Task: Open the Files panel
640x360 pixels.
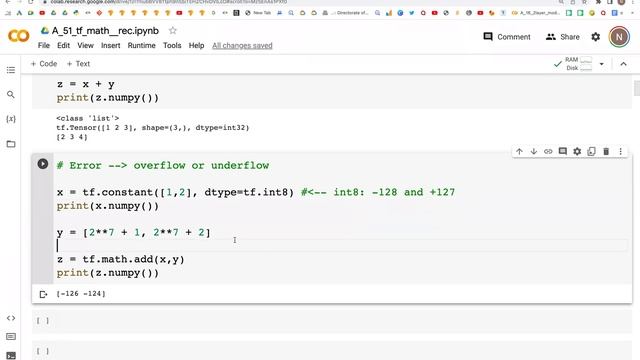Action: point(11,144)
